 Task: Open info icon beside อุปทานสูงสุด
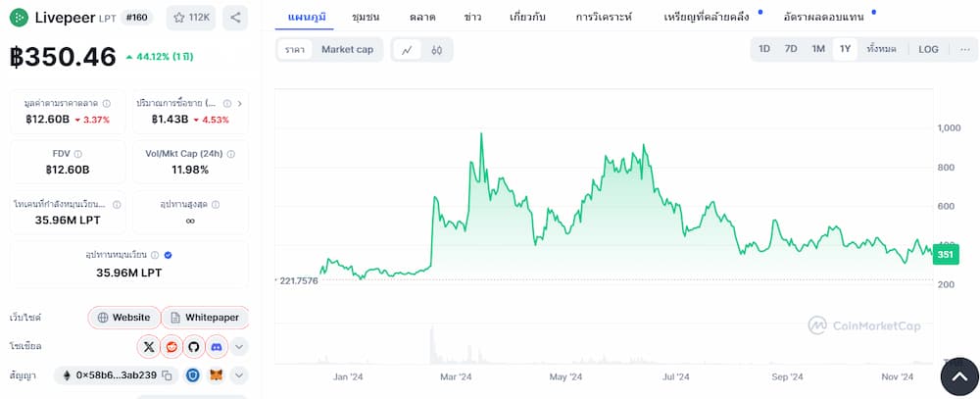[x=216, y=205]
